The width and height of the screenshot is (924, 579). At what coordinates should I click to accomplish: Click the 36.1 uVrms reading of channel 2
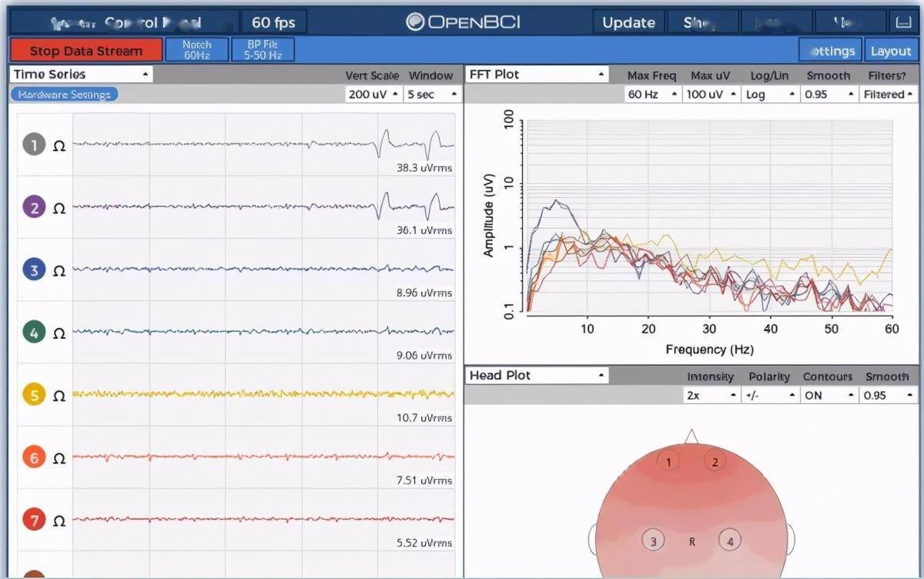pyautogui.click(x=424, y=230)
